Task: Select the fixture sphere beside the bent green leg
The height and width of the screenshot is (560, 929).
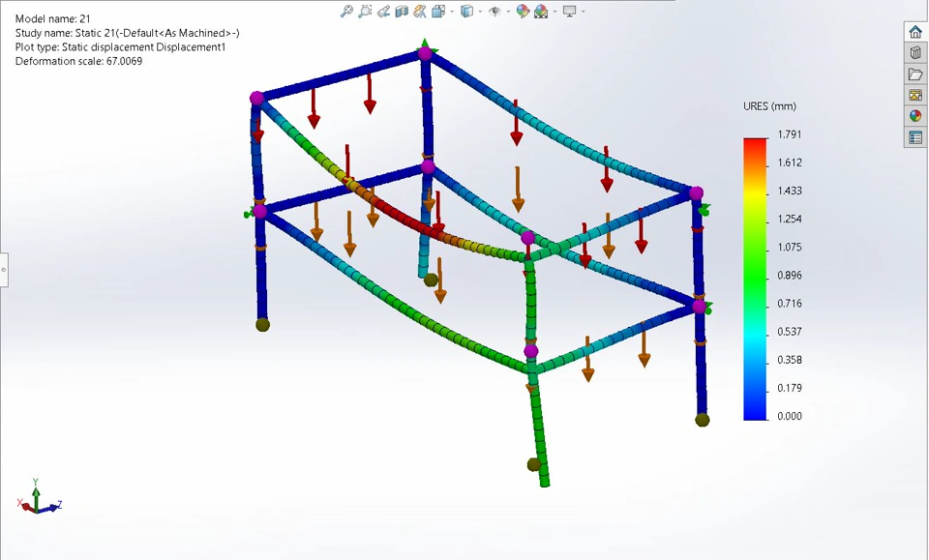Action: pyautogui.click(x=533, y=464)
